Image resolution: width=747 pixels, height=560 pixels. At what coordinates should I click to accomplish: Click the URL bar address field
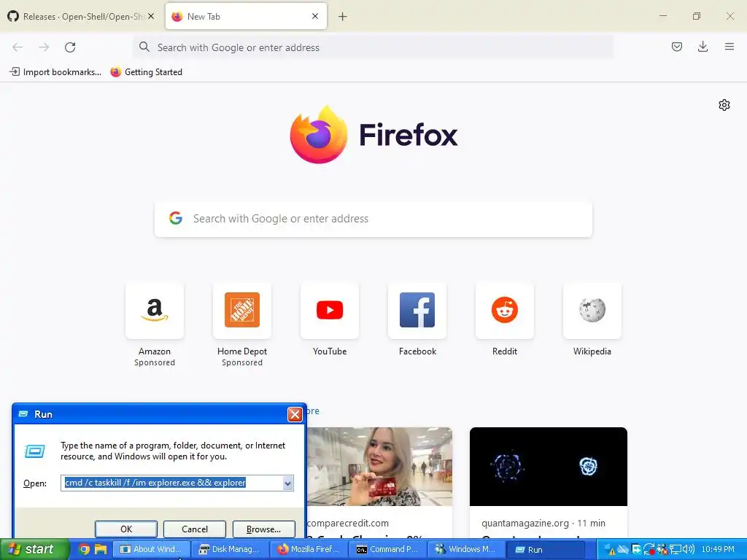373,47
